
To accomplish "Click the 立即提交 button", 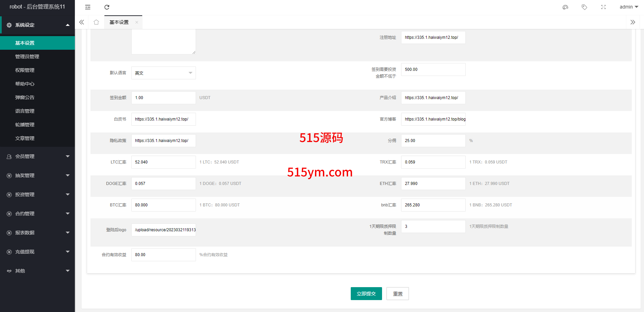I will [x=366, y=294].
